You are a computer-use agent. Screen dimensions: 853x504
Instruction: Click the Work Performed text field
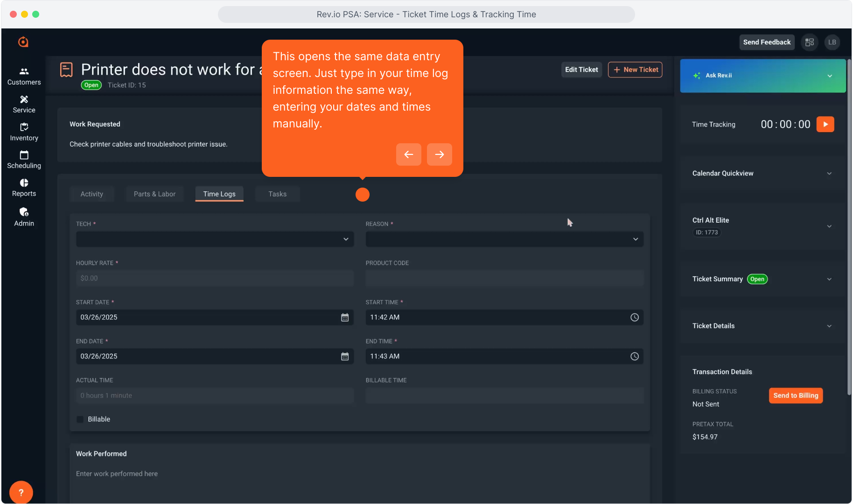click(359, 474)
